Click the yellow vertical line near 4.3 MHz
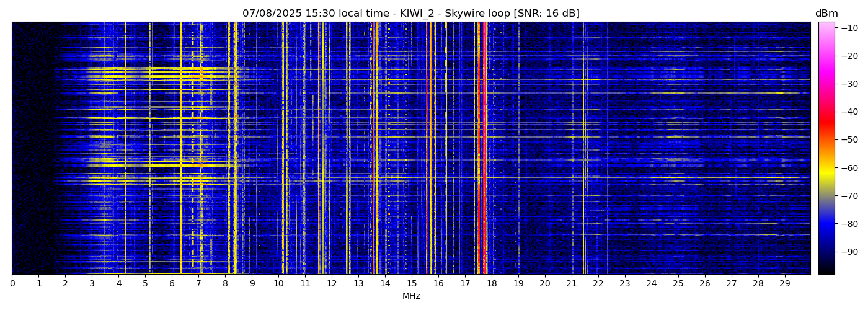868x310 pixels. (126, 149)
